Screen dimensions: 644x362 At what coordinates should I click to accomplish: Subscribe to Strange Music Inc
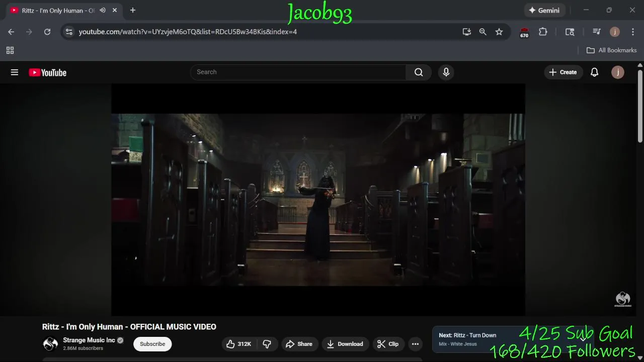click(152, 344)
